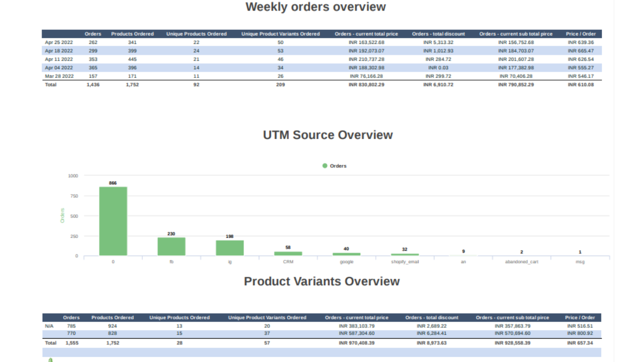Click the INR 8,973.63 total discount cell
The image size is (644, 362).
coord(431,343)
